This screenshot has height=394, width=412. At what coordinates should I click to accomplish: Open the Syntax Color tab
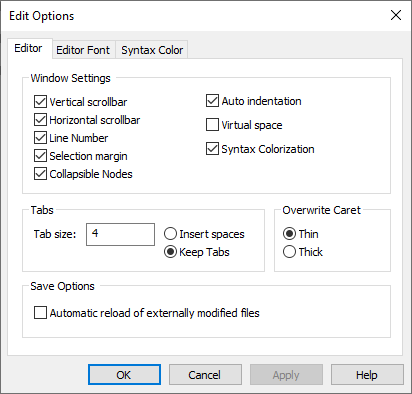click(x=152, y=50)
